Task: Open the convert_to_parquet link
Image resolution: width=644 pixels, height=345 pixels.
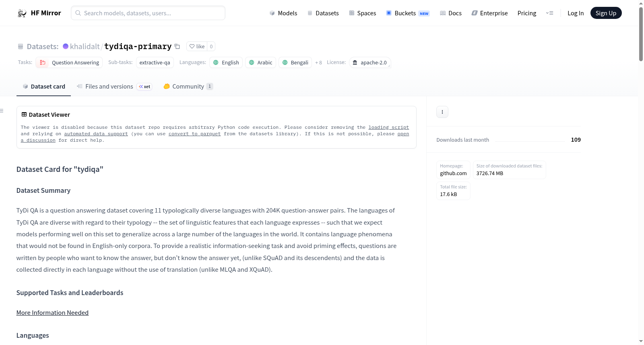Action: pyautogui.click(x=194, y=134)
